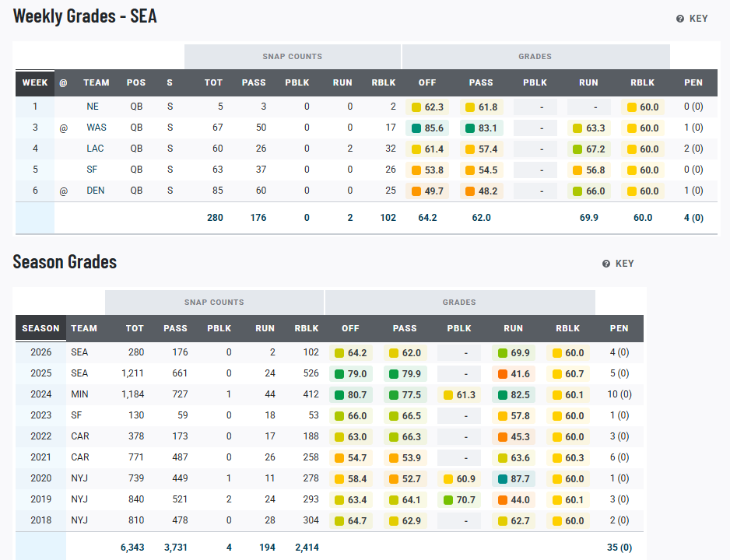Click the 53.8 offense grade value
The width and height of the screenshot is (730, 560).
[x=434, y=170]
